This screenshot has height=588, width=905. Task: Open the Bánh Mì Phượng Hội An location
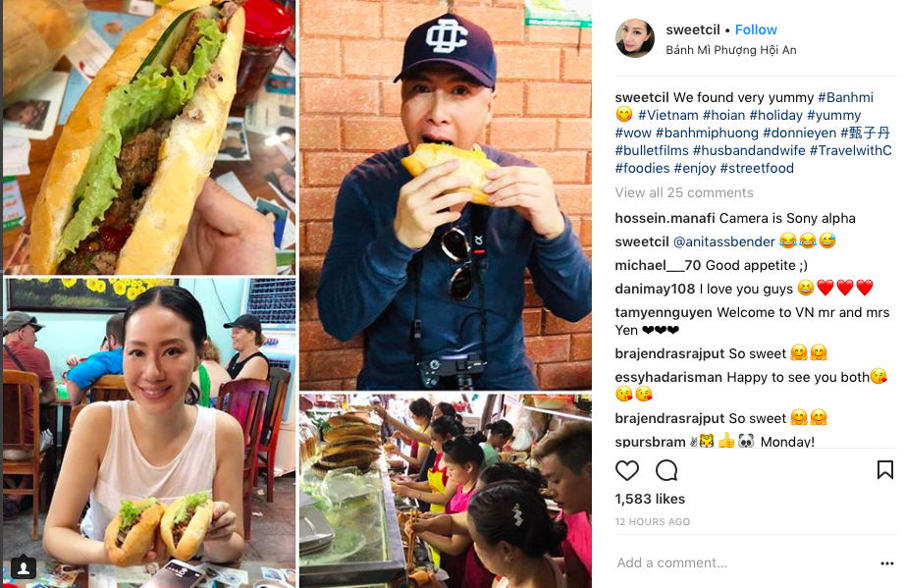point(730,50)
